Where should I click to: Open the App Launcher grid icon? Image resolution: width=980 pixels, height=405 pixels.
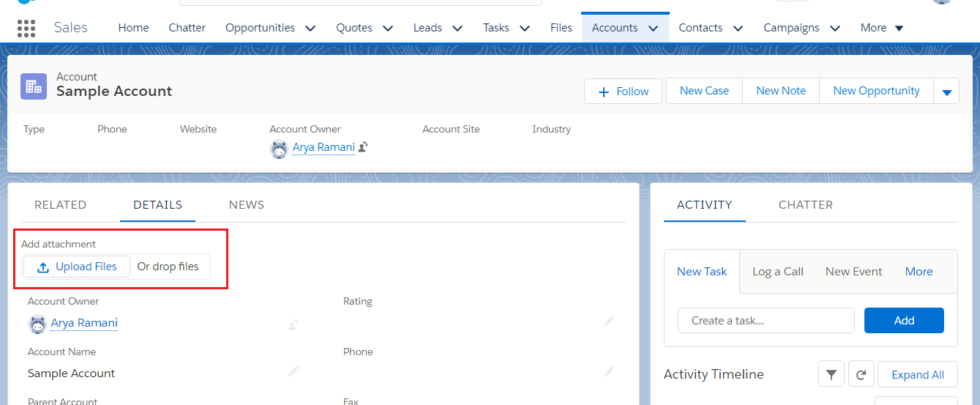(26, 28)
